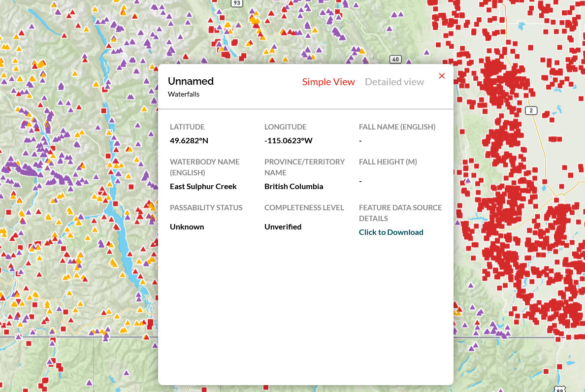Switch to the Detailed view tab
The width and height of the screenshot is (585, 392).
click(x=394, y=82)
